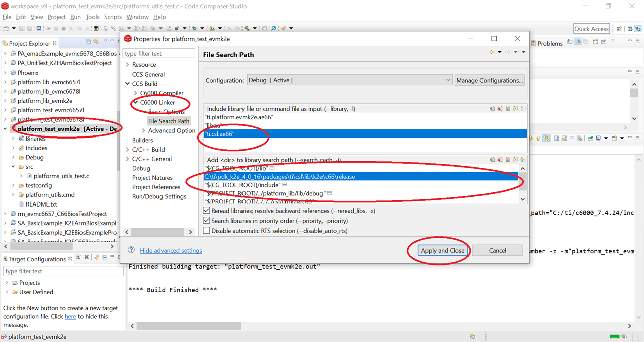Edit the selected --library list entry
This screenshot has width=644, height=342.
[508, 108]
